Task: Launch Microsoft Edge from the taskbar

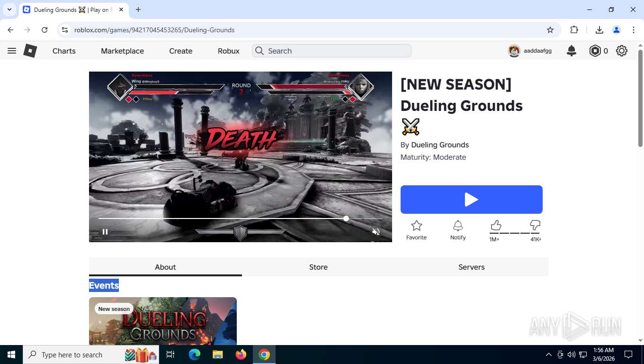Action: coord(194,355)
